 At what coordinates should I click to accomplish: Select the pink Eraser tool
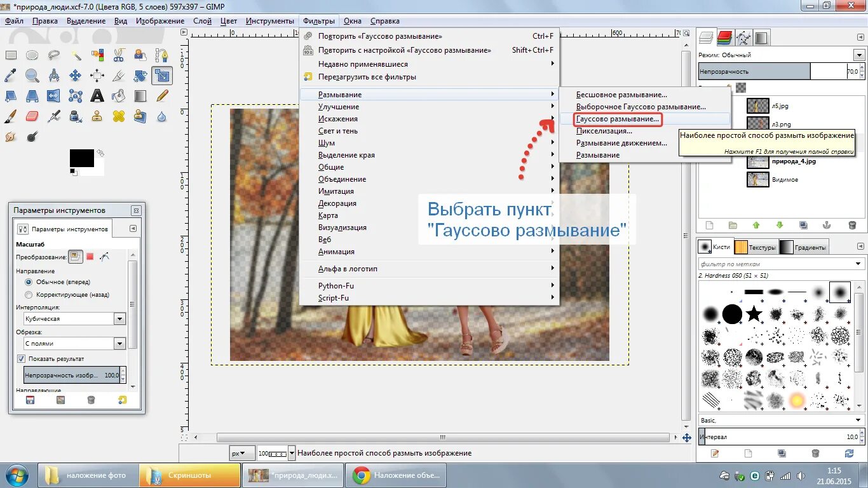[x=32, y=116]
